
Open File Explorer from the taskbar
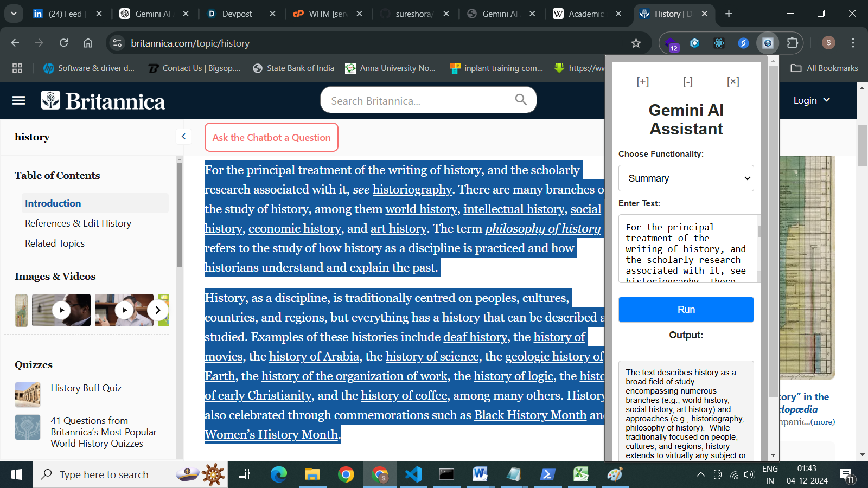(x=312, y=474)
